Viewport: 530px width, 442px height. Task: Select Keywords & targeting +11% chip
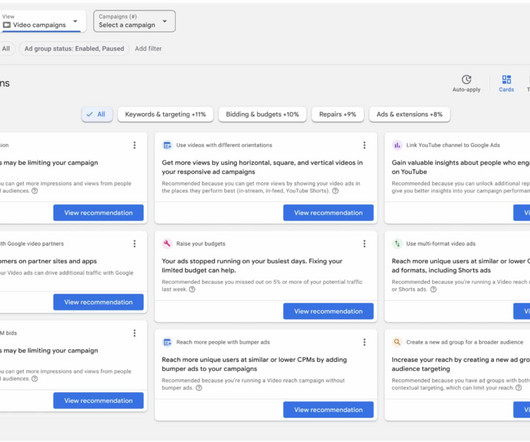tap(166, 114)
